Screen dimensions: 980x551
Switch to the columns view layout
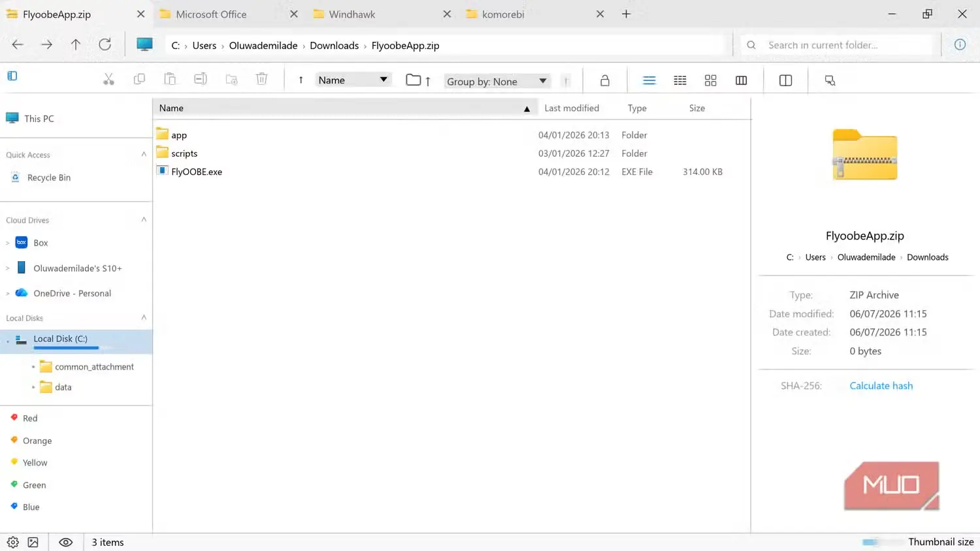coord(742,80)
